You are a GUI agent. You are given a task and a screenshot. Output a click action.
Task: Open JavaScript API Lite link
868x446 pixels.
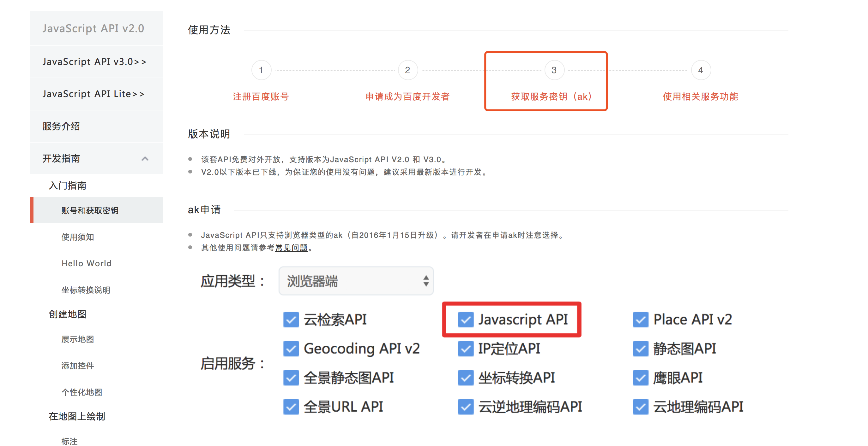[93, 94]
